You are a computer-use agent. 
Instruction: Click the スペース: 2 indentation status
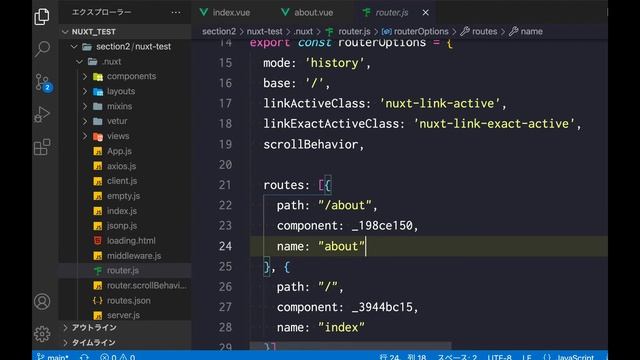tap(457, 357)
